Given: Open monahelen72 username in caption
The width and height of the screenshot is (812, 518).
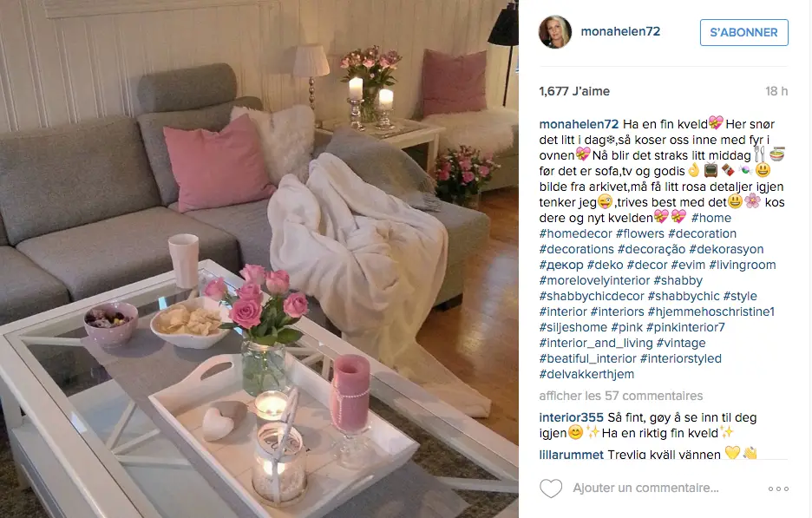Looking at the screenshot, I should point(579,124).
